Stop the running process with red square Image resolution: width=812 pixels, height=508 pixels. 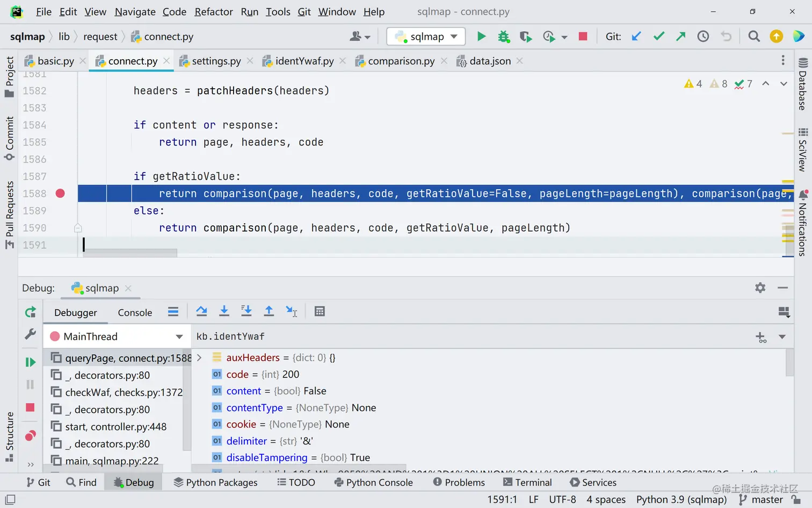pyautogui.click(x=583, y=37)
